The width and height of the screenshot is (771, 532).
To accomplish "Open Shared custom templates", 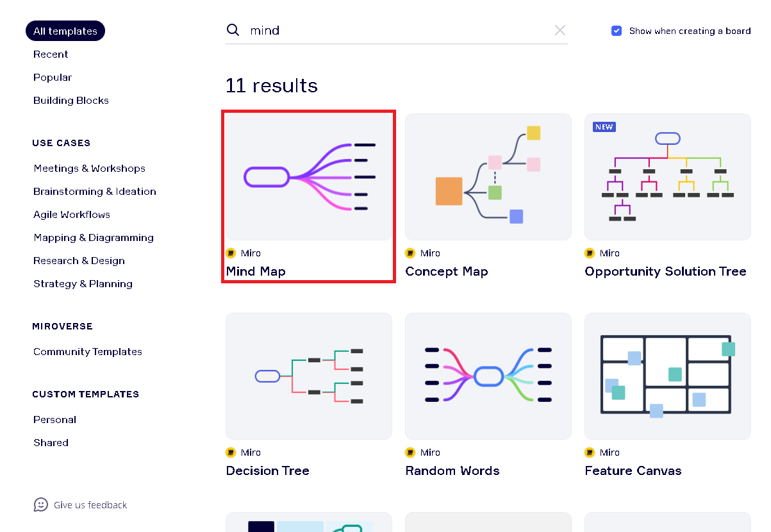I will (51, 443).
